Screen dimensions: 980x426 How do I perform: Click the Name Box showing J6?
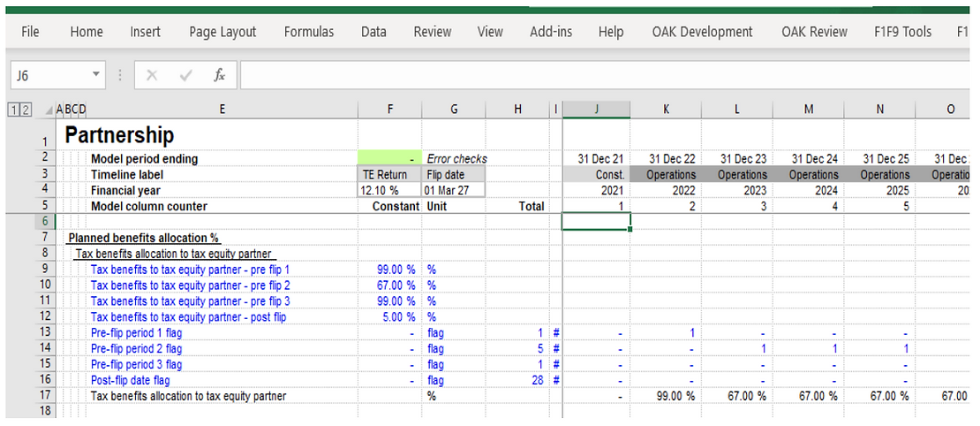coord(49,76)
